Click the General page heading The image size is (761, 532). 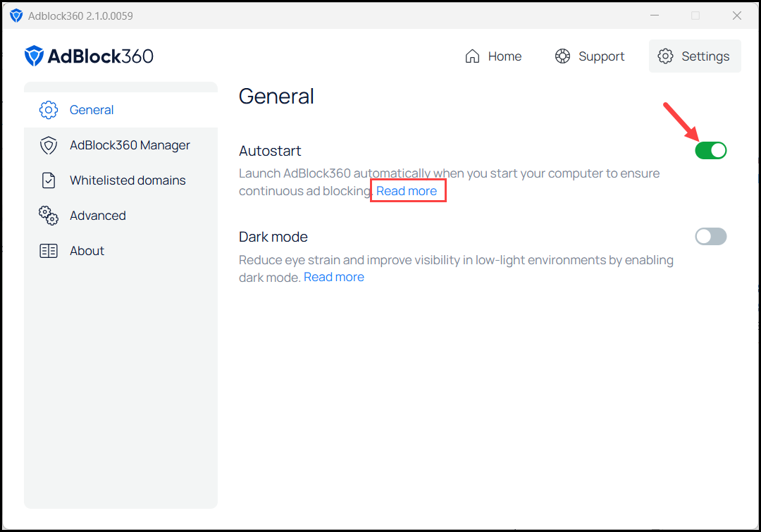tap(276, 96)
